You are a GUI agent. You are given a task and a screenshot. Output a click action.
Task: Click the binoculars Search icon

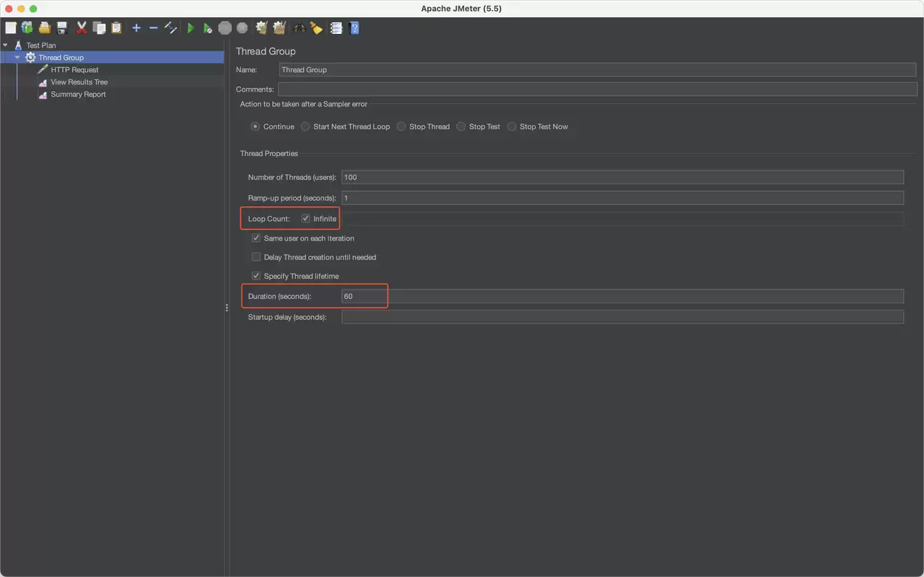tap(299, 28)
